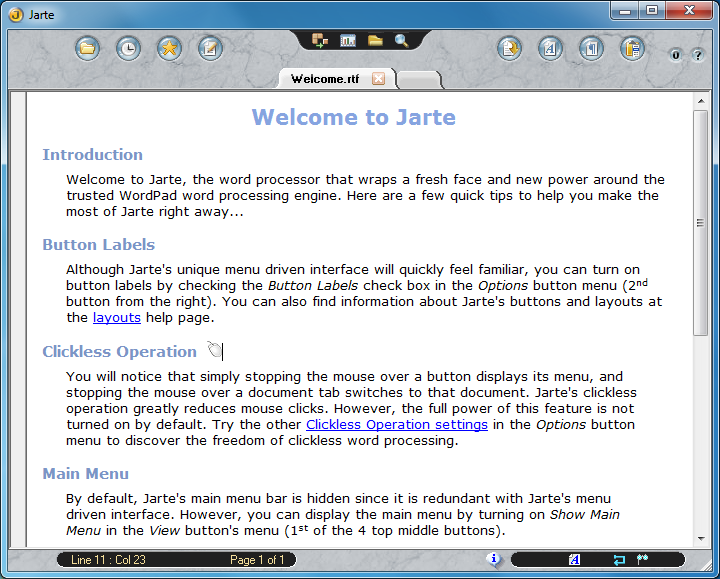Click the mouse image beside Clickless Operation
Image resolution: width=720 pixels, height=579 pixels.
pyautogui.click(x=214, y=349)
